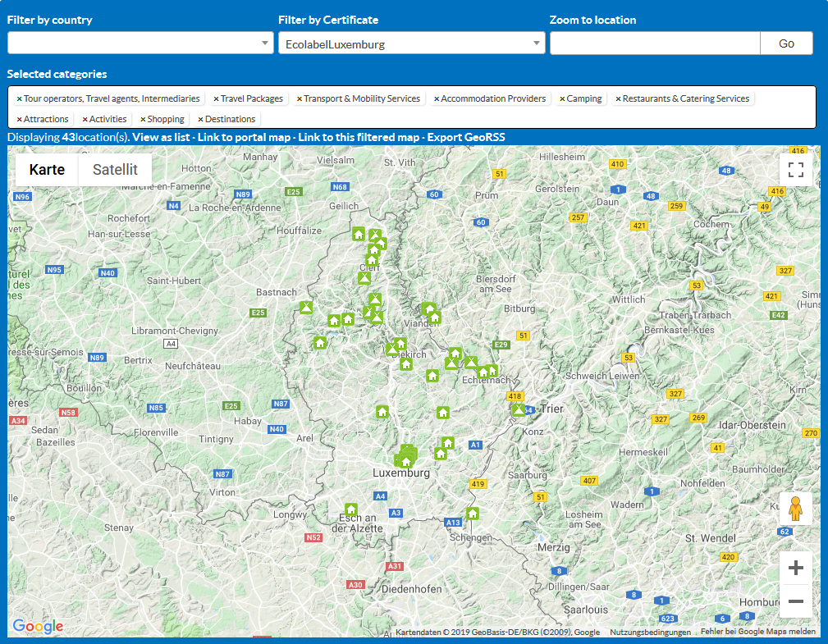Screen dimensions: 828x644
Task: Click Fehler bei Google Maps melden
Action: (x=757, y=632)
